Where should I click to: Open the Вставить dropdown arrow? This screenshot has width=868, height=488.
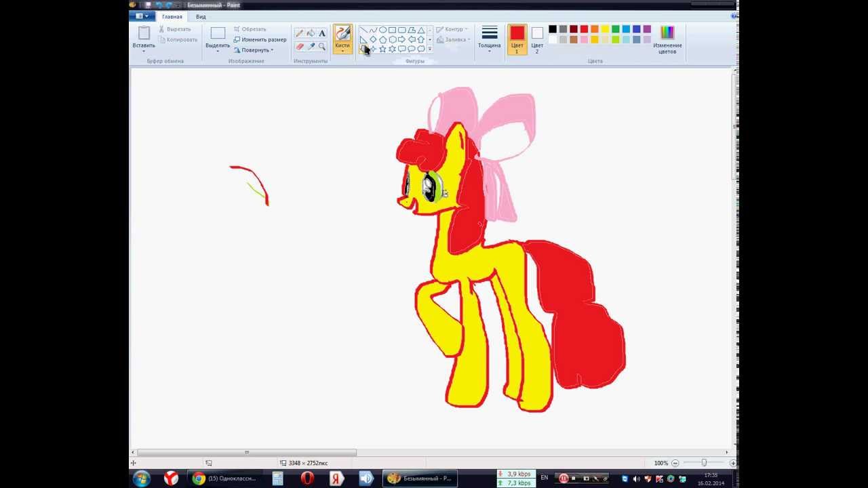click(x=144, y=51)
